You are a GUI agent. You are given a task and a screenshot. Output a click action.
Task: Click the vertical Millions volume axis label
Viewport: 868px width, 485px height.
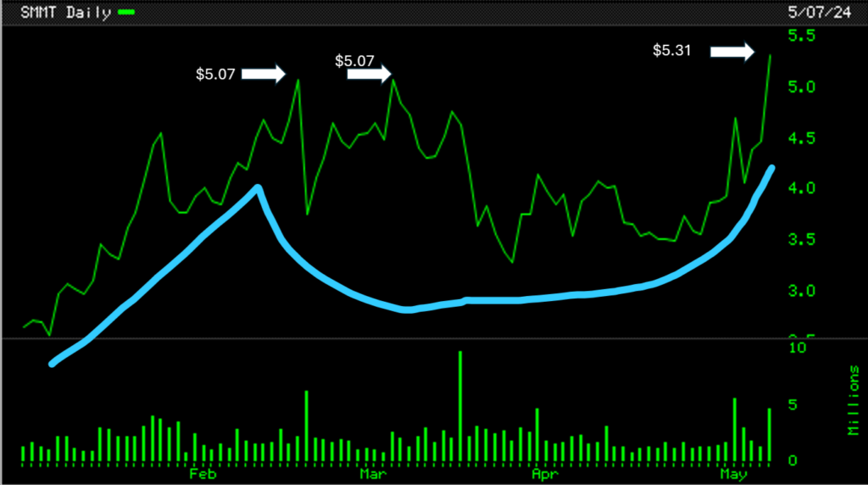coord(854,402)
